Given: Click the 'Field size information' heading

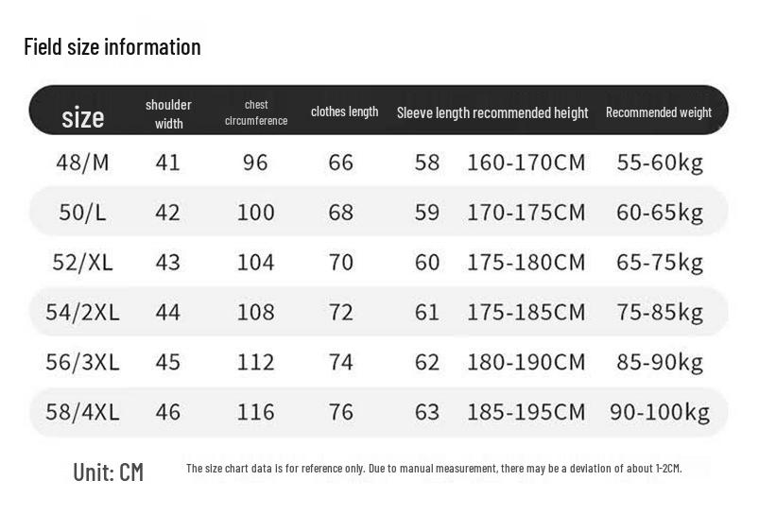Looking at the screenshot, I should point(112,47).
